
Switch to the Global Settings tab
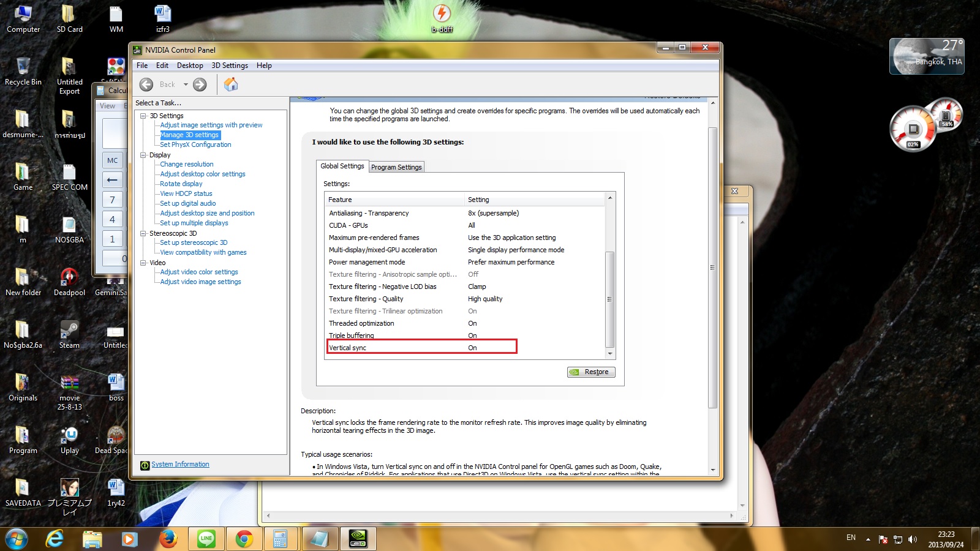[x=342, y=166]
